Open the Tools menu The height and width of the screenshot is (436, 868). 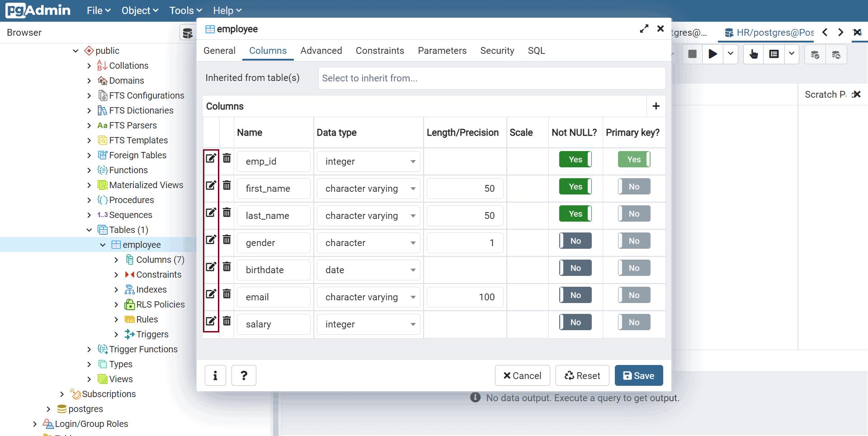click(185, 10)
